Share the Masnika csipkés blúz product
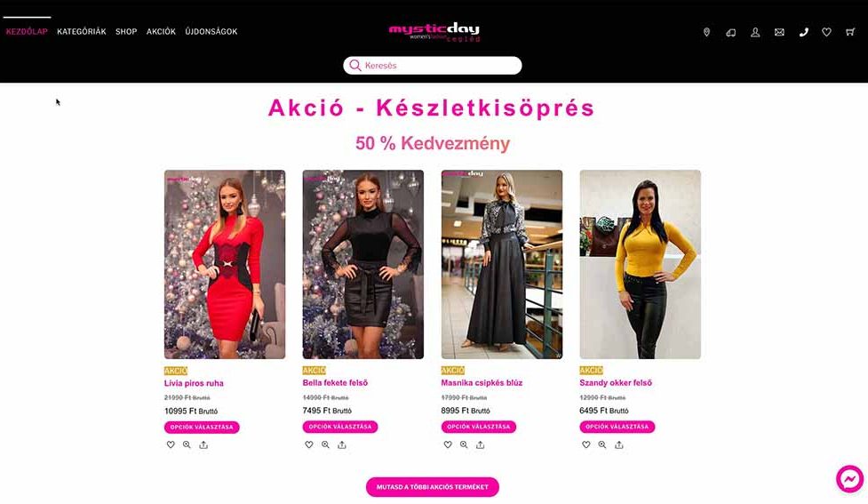 tap(481, 444)
